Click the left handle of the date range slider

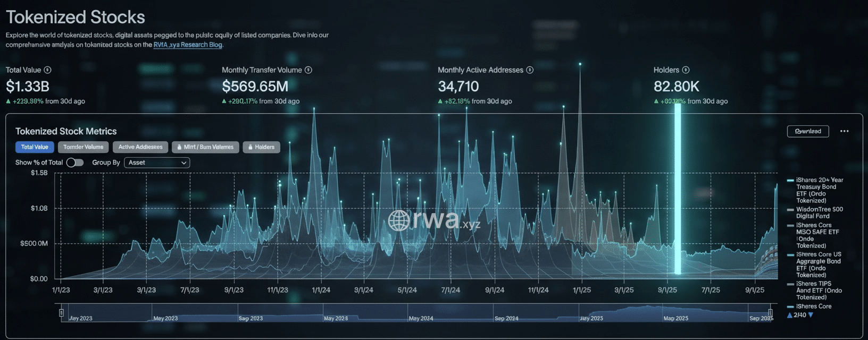pyautogui.click(x=62, y=312)
